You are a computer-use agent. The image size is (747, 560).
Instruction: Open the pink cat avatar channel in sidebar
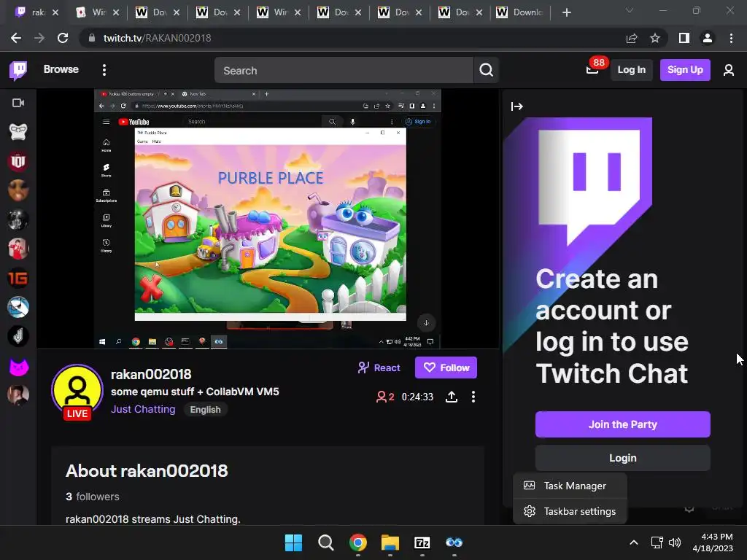coord(18,367)
